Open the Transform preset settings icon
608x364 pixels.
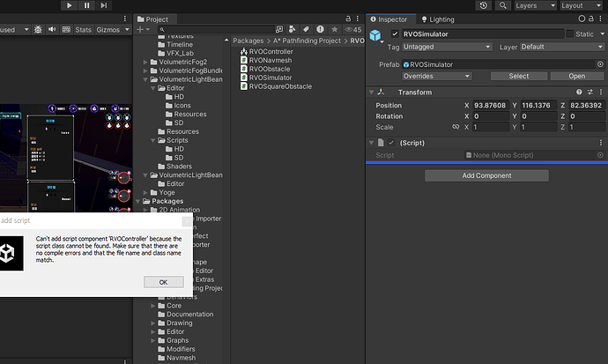pos(589,92)
